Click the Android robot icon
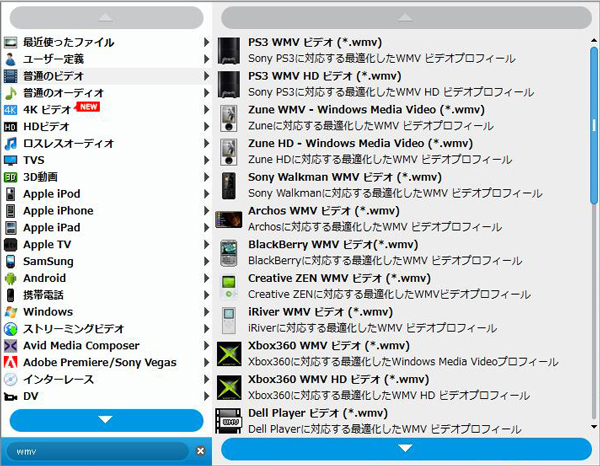 pyautogui.click(x=11, y=278)
